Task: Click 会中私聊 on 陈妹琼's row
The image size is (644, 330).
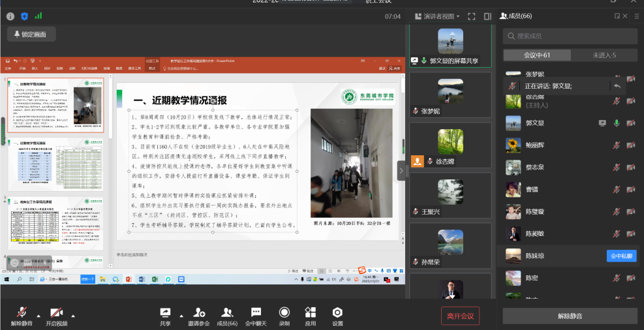Action: point(621,256)
